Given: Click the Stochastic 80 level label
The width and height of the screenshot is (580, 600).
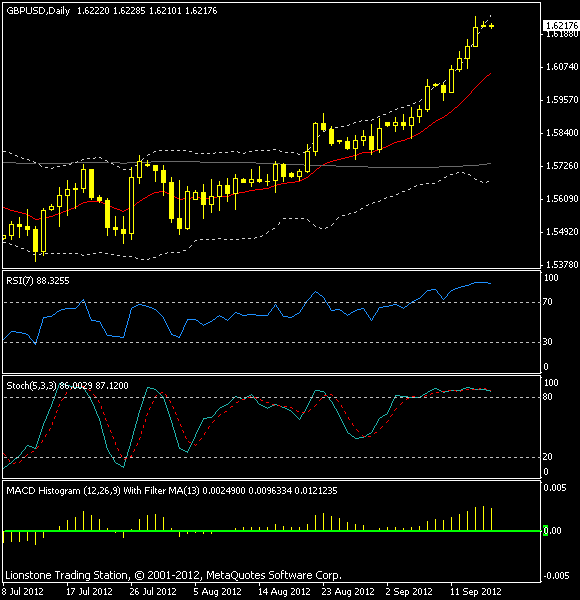Looking at the screenshot, I should click(547, 397).
